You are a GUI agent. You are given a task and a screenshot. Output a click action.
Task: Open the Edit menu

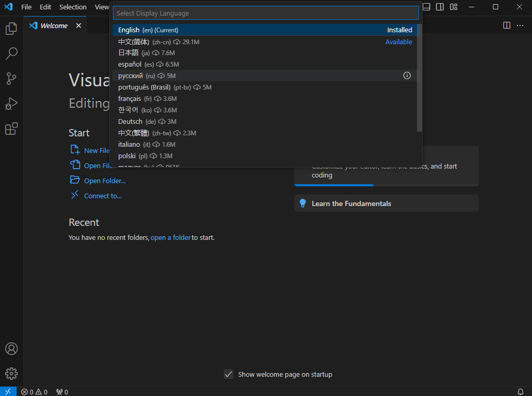[x=45, y=7]
